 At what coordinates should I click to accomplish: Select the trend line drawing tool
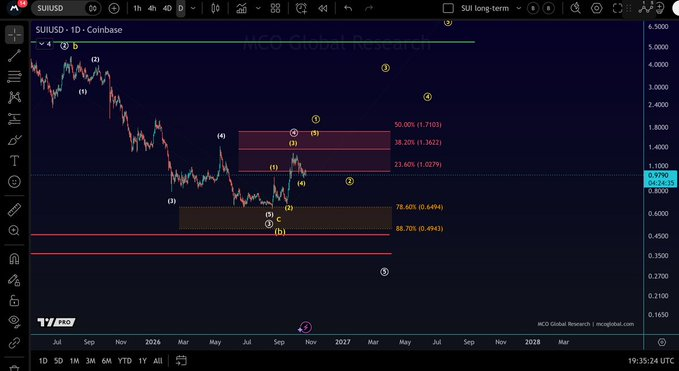(14, 55)
